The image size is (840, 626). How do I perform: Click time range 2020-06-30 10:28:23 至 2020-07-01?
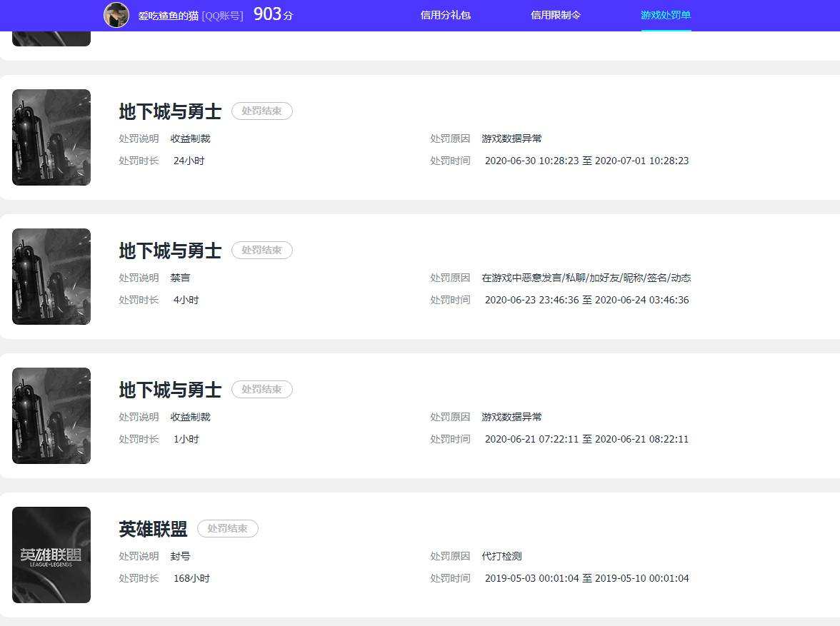(586, 161)
